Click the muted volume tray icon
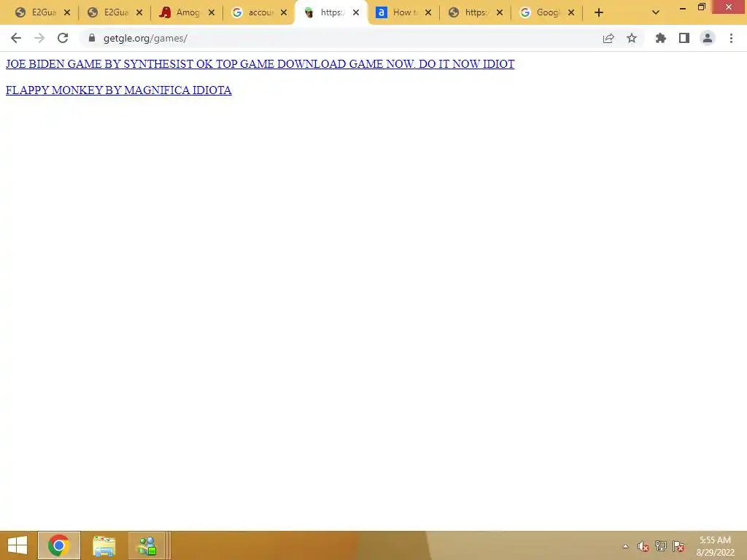Image resolution: width=747 pixels, height=560 pixels. tap(643, 546)
